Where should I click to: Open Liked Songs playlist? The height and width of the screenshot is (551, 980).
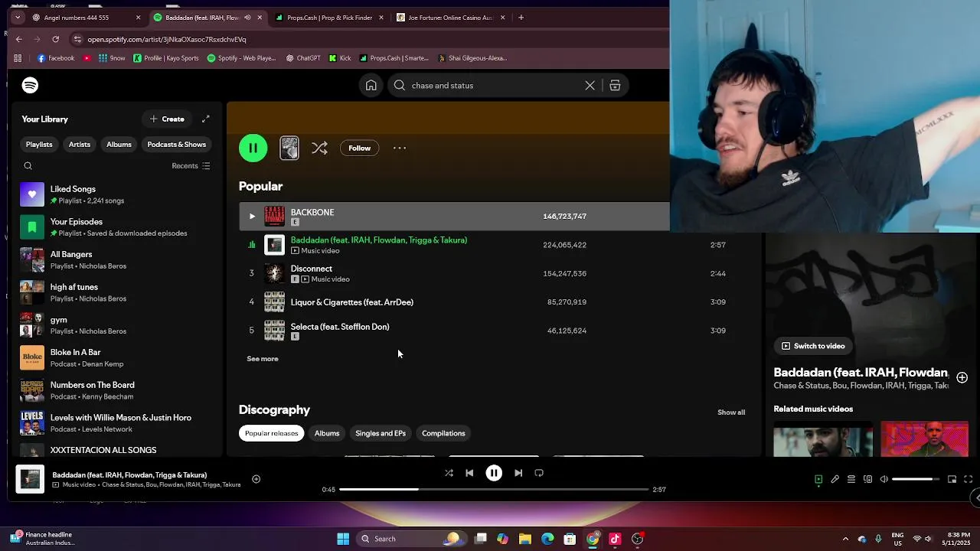pos(116,194)
